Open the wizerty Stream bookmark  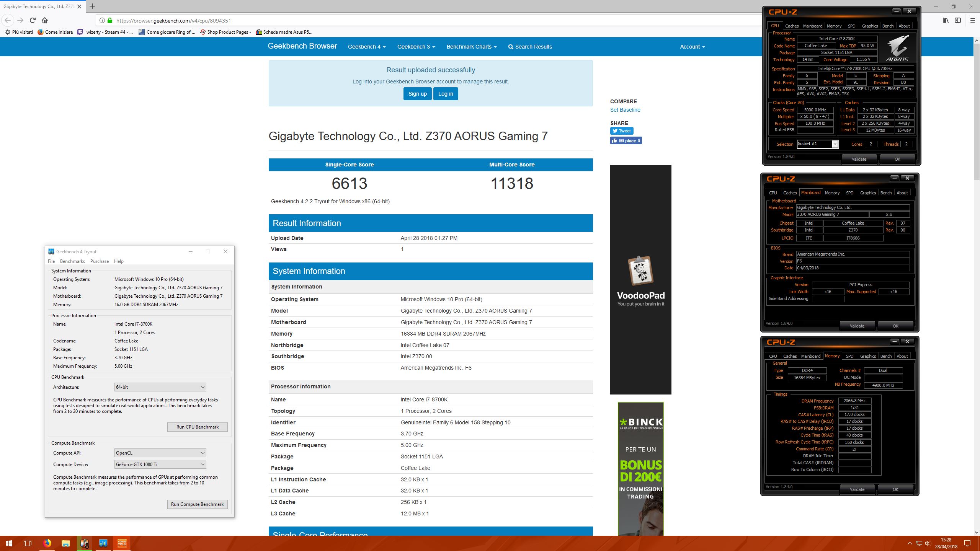(x=105, y=32)
